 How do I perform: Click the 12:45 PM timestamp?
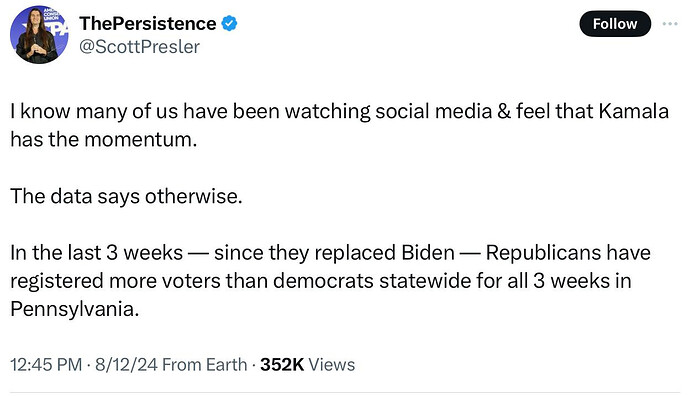[46, 365]
